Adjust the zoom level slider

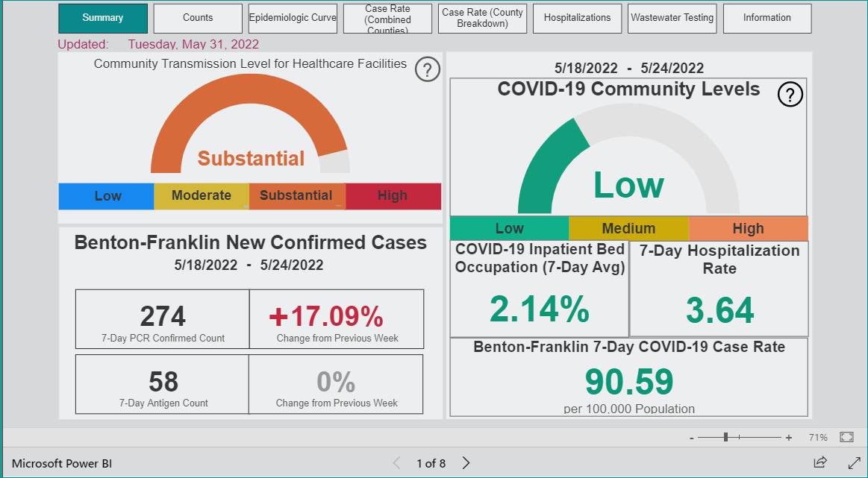(x=725, y=437)
